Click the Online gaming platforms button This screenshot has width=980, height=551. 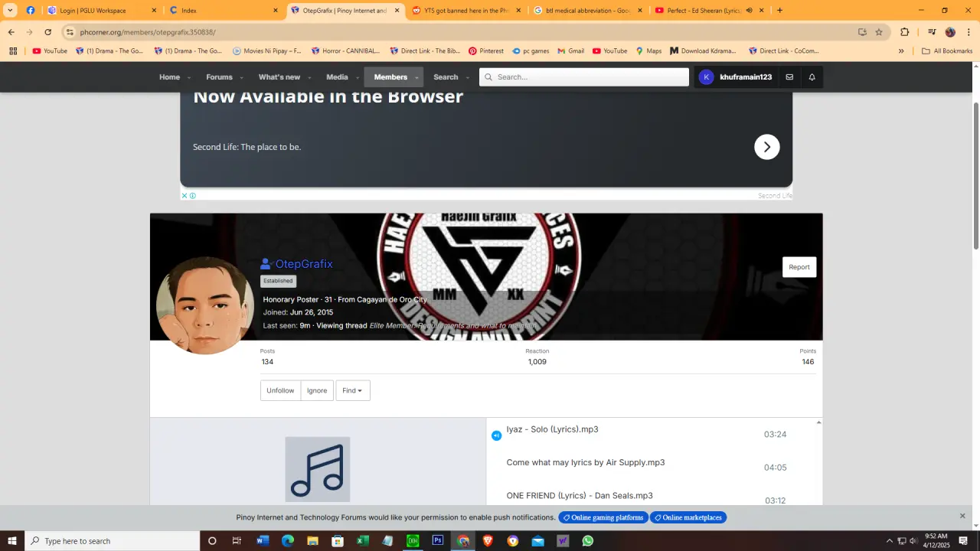coord(603,517)
